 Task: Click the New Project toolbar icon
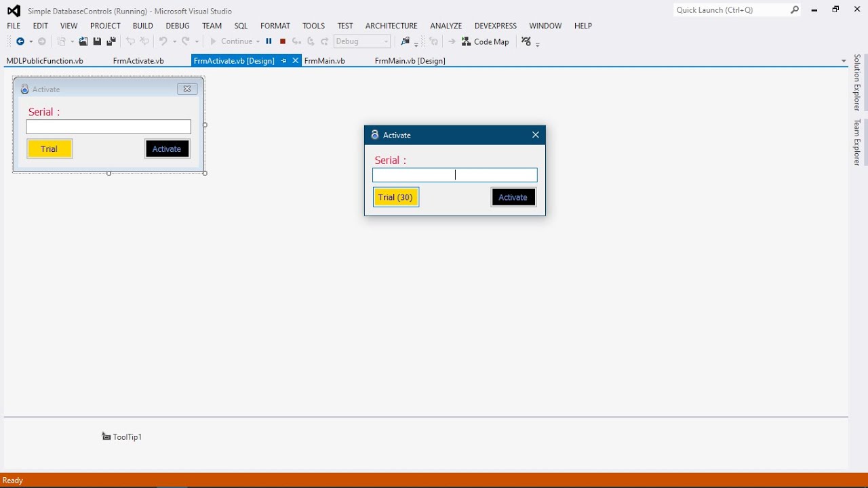(61, 41)
